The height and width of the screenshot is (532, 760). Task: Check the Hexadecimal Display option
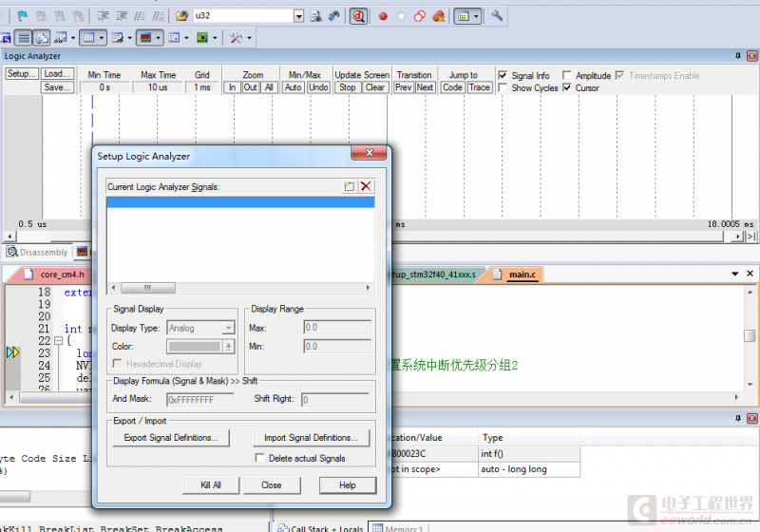point(117,364)
